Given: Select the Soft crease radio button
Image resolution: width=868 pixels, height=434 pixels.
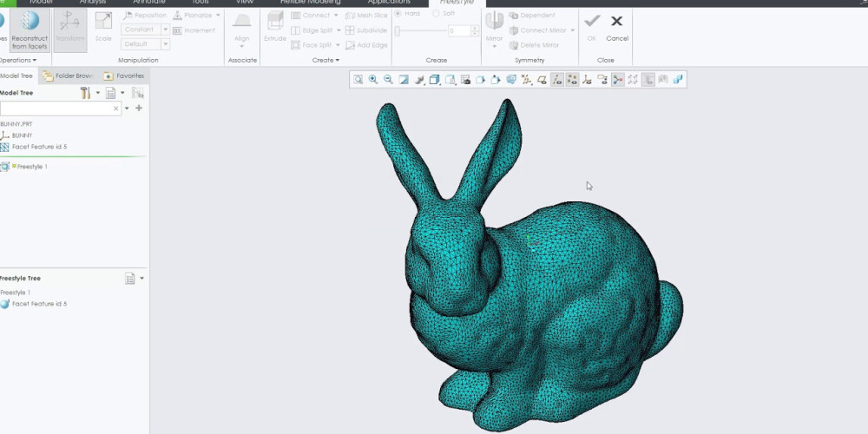Looking at the screenshot, I should [436, 13].
